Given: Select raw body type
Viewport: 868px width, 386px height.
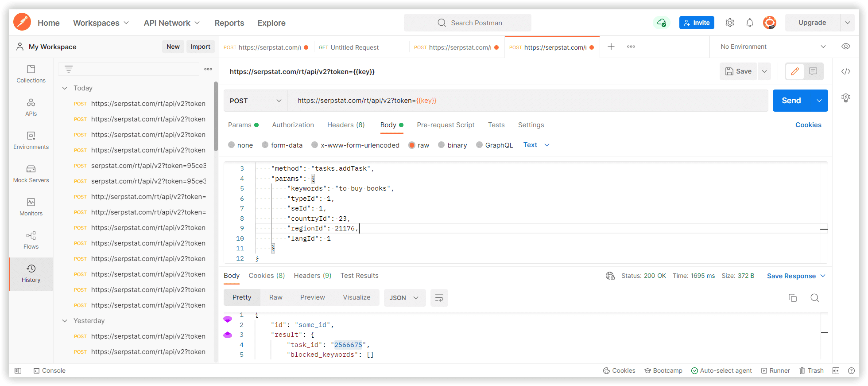Looking at the screenshot, I should click(412, 145).
